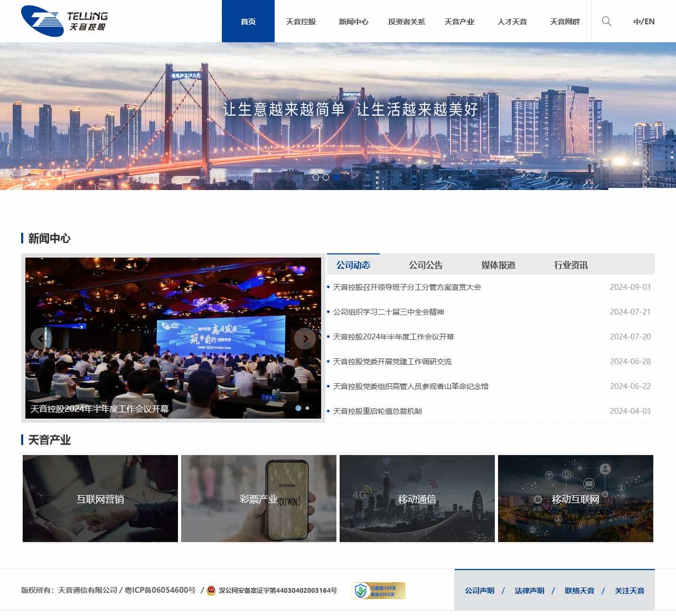Click the date 2024-07-20
The width and height of the screenshot is (676, 616).
pyautogui.click(x=630, y=337)
